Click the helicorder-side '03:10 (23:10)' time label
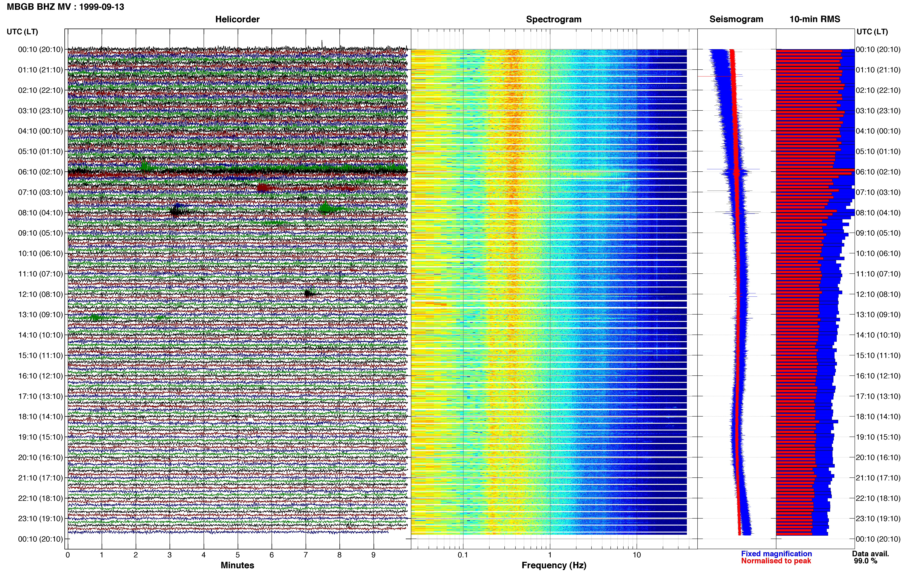 click(x=41, y=111)
